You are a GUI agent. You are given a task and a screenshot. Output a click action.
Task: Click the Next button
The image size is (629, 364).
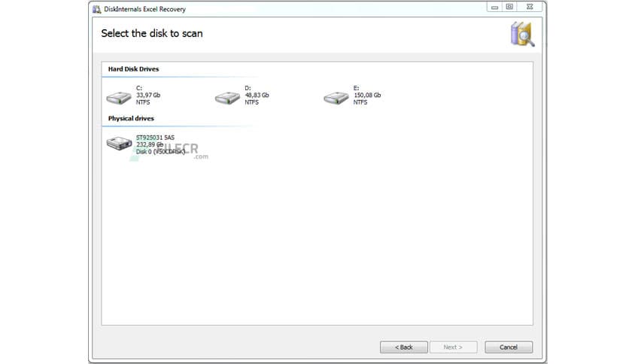(x=453, y=347)
